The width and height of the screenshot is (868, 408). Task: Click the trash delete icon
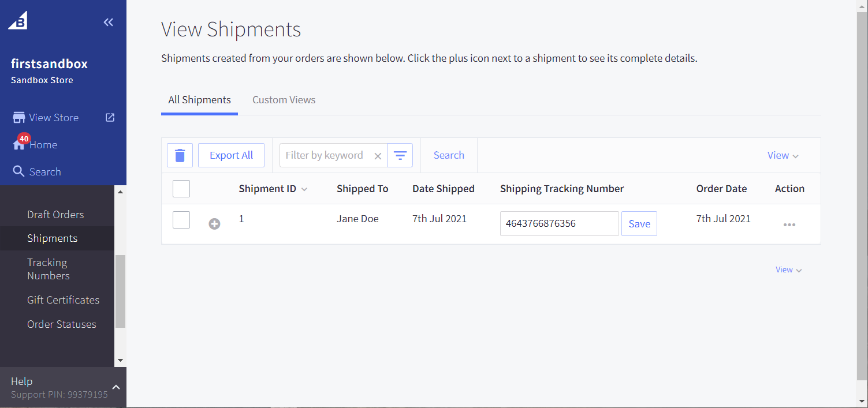pos(180,155)
